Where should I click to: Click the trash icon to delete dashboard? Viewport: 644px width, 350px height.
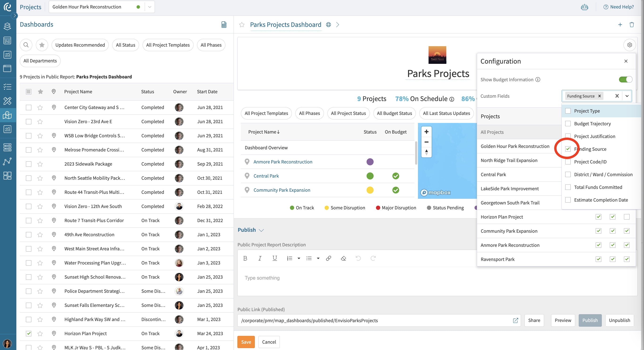pos(632,24)
